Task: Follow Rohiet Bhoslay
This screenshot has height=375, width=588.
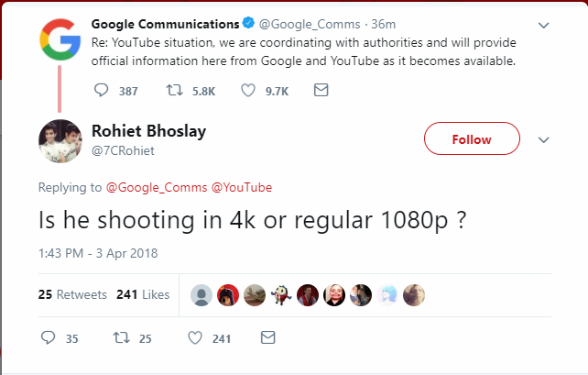Action: 472,139
